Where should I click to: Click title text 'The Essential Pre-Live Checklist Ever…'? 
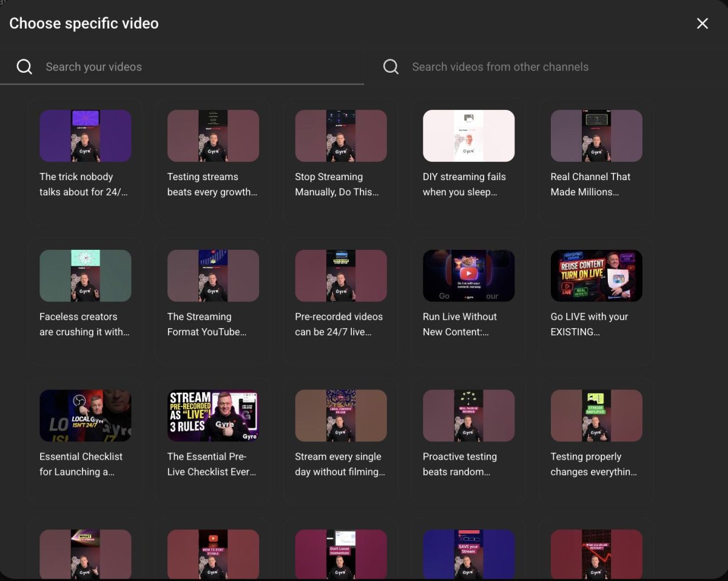[212, 464]
